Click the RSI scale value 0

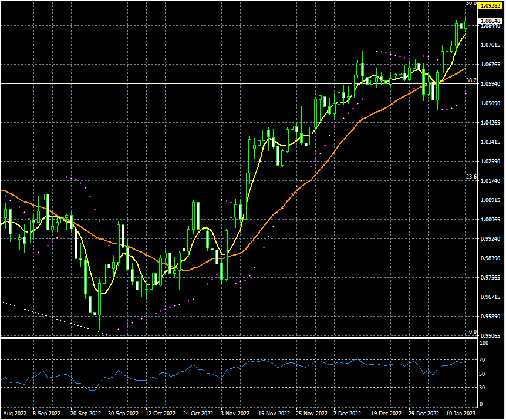[481, 404]
